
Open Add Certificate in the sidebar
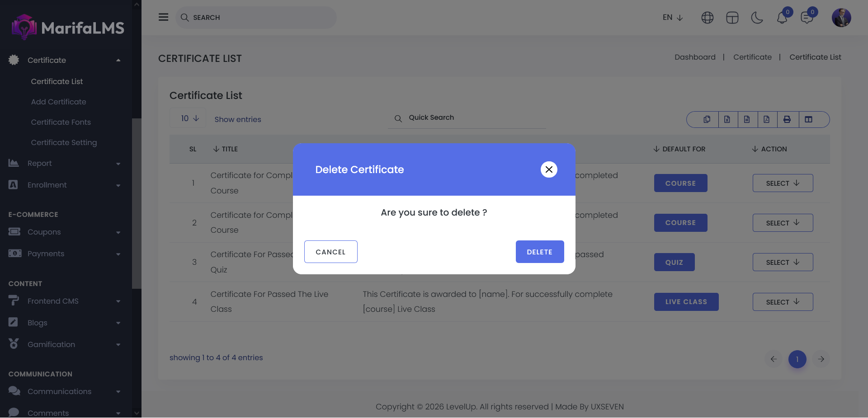[x=58, y=102]
